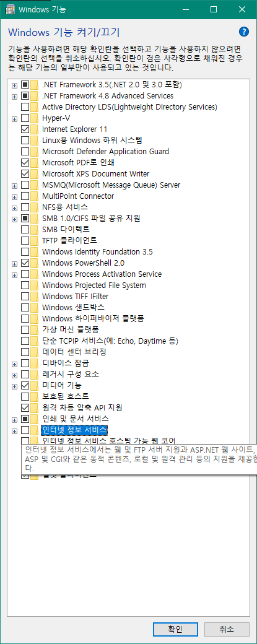The width and height of the screenshot is (257, 644).
Task: Select the 데이터 센터 브리징 row label
Action: (x=74, y=352)
